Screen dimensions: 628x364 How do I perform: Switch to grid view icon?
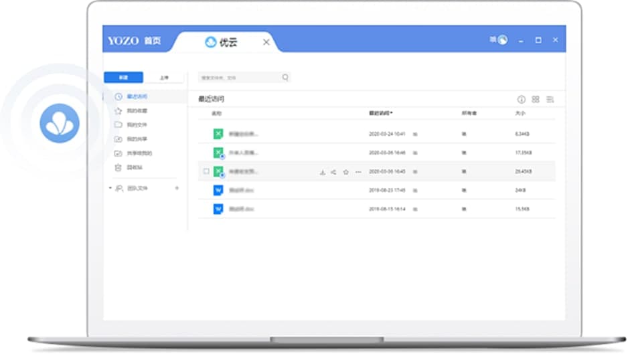tap(536, 99)
